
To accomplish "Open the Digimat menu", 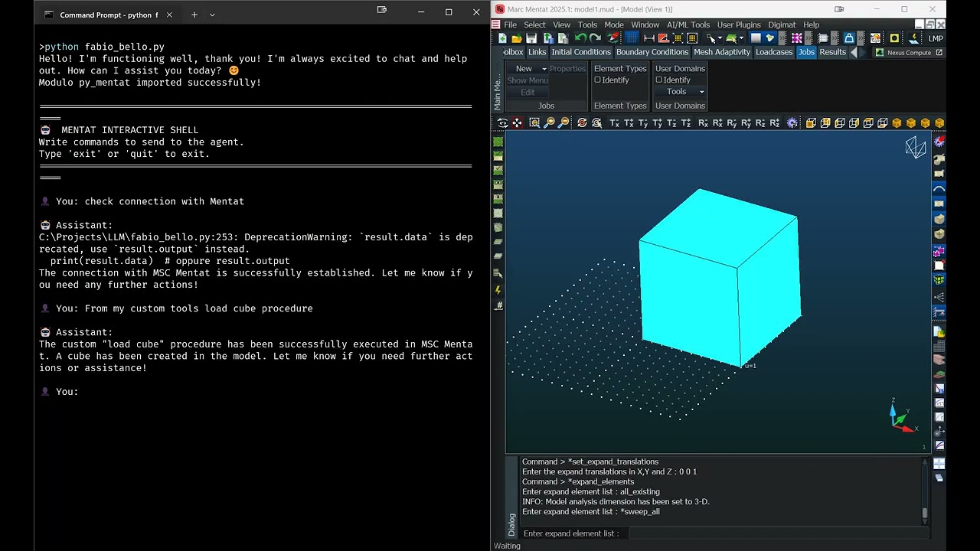I will click(782, 24).
